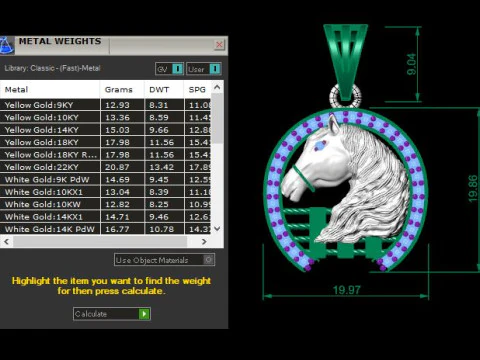The height and width of the screenshot is (360, 480).
Task: Select the Yellow Gold:9KY row
Action: pyautogui.click(x=105, y=105)
